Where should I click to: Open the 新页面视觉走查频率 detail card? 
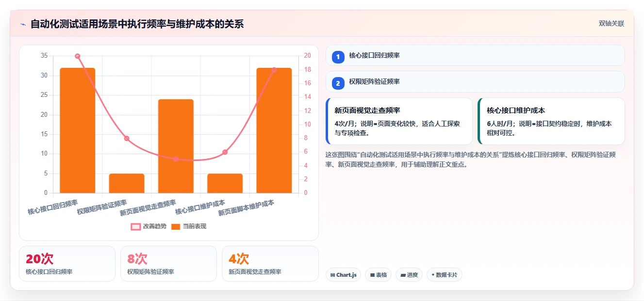399,121
